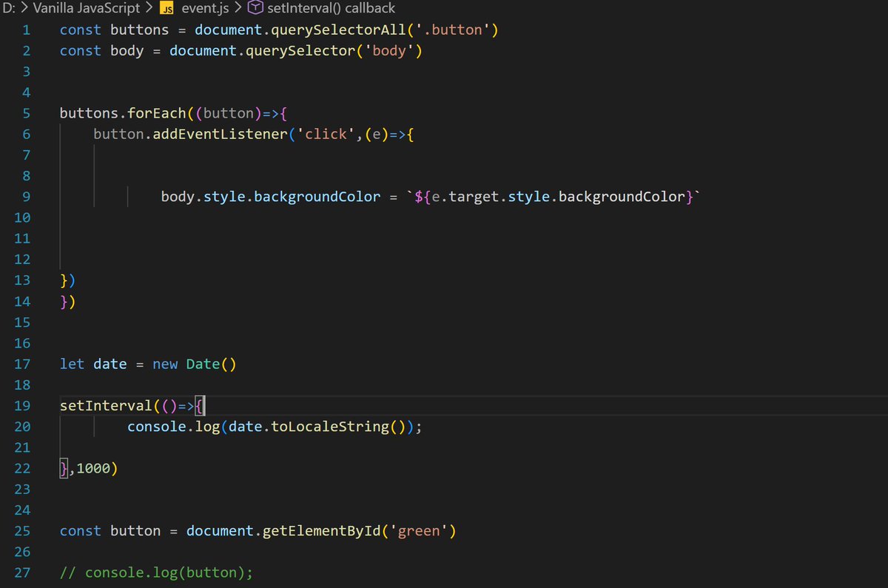
Task: Click 'body' at start of line 9
Action: 178,197
